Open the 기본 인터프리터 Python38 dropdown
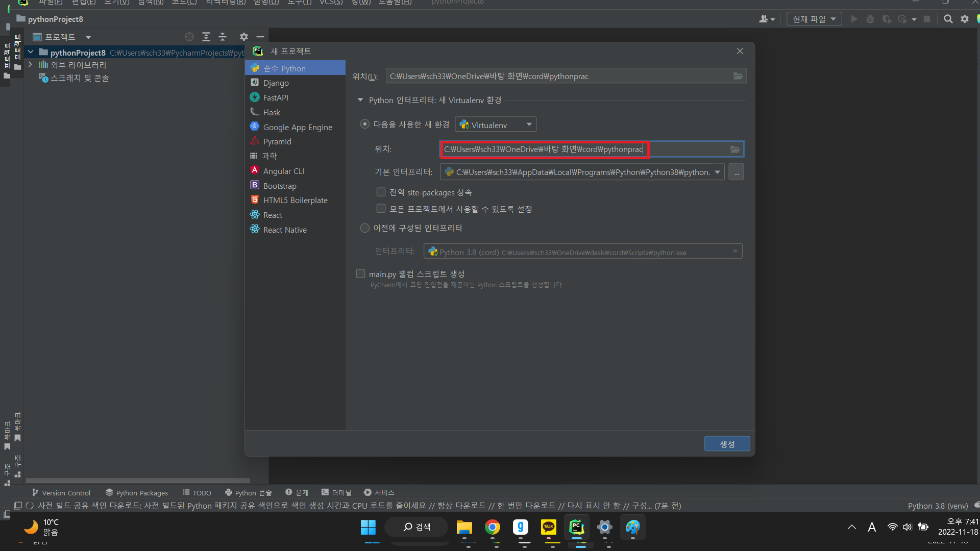The image size is (980, 551). coord(582,172)
